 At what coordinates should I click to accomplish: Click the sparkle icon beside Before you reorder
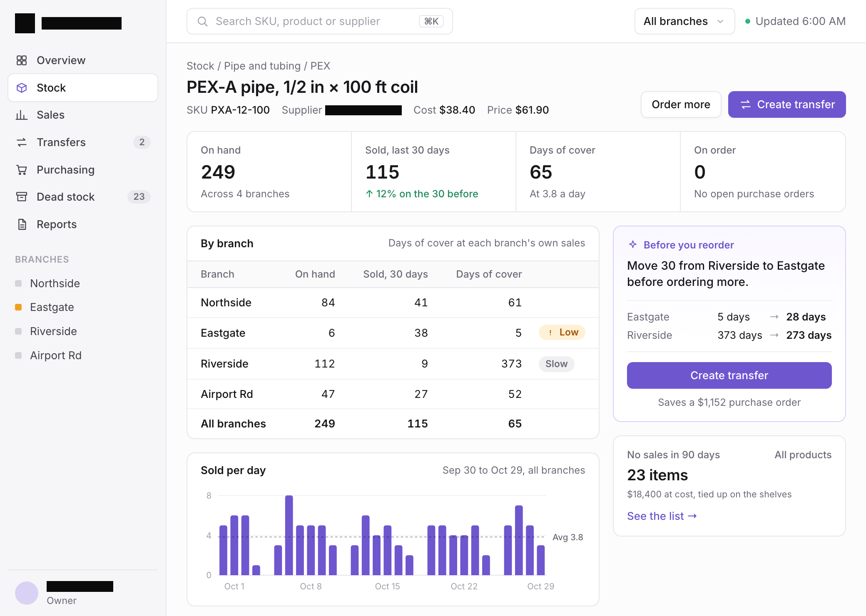pyautogui.click(x=633, y=245)
